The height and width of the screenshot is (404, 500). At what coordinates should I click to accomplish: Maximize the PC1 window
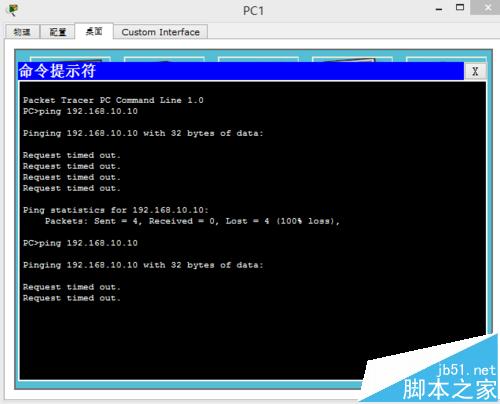(x=460, y=7)
